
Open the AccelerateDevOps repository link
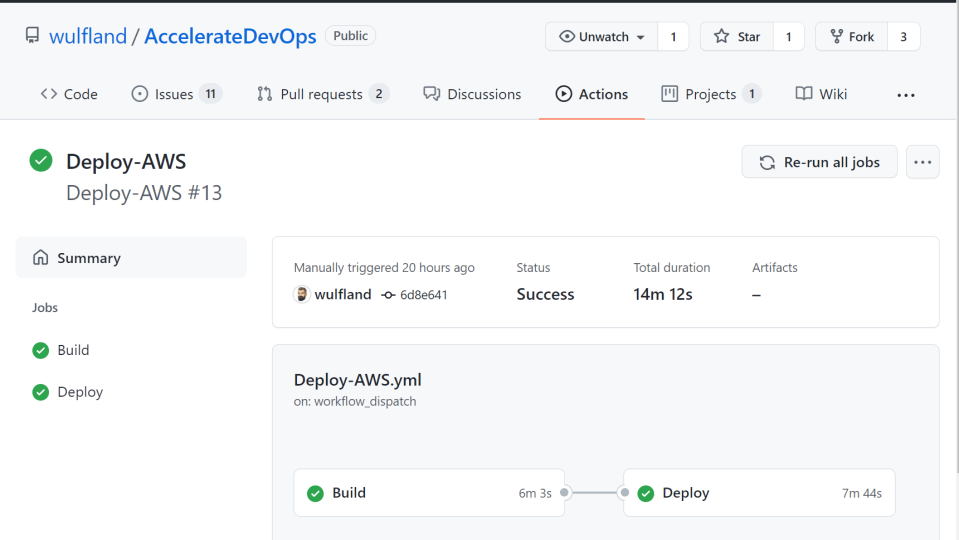tap(230, 37)
